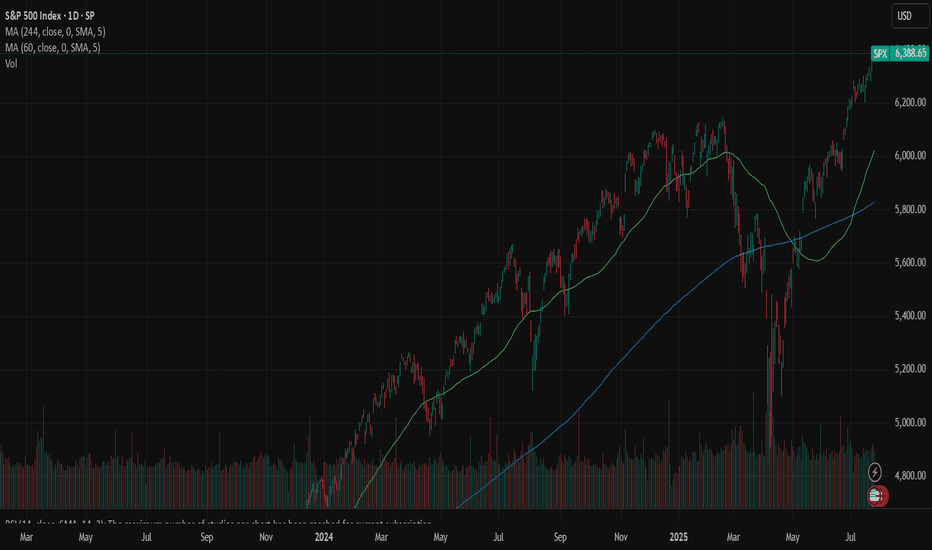Click the 5,400.00 price axis label
932x550 pixels.
pos(910,316)
